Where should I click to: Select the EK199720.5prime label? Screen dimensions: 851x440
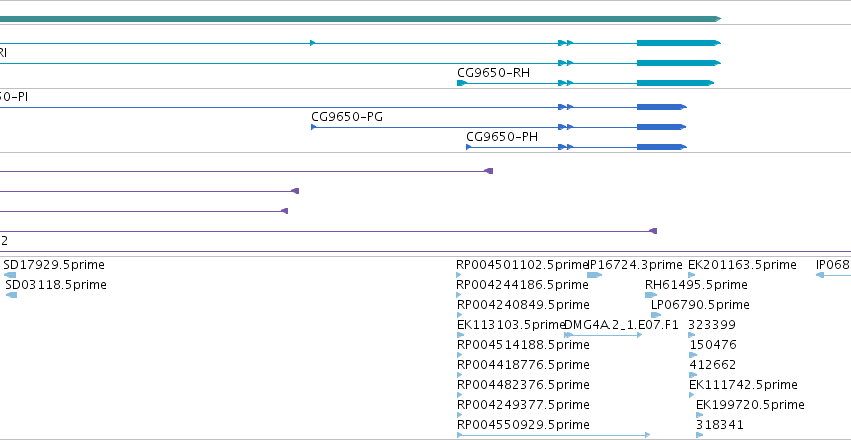(x=750, y=405)
